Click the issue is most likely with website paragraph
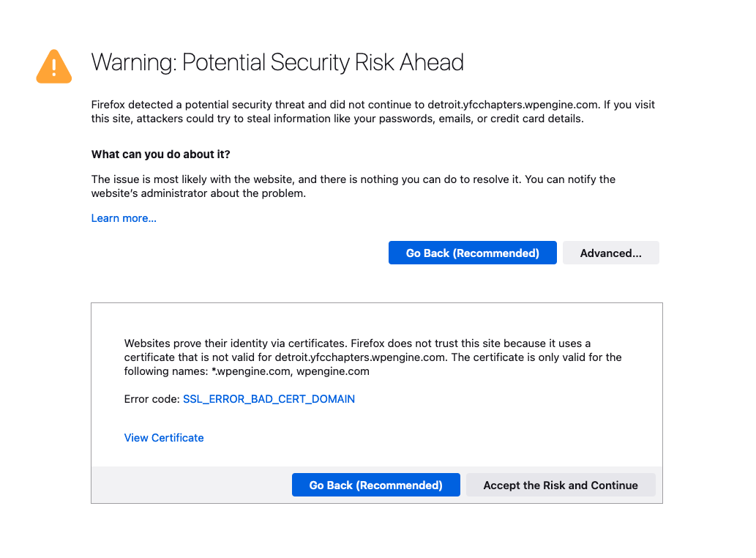This screenshot has width=756, height=558. tap(353, 186)
